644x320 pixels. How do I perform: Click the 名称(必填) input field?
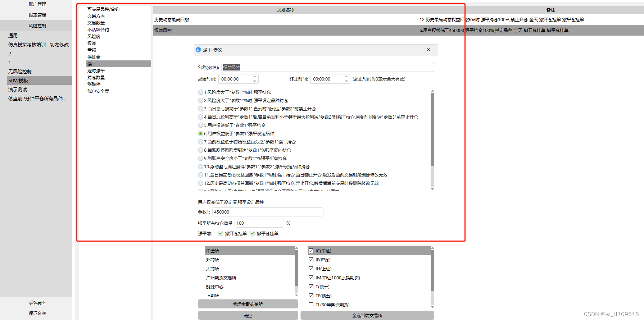click(328, 68)
